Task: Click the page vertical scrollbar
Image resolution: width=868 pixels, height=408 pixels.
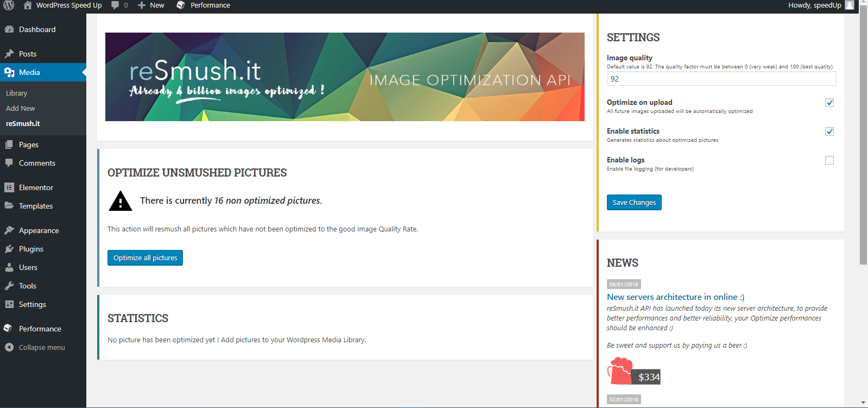Action: tap(864, 135)
